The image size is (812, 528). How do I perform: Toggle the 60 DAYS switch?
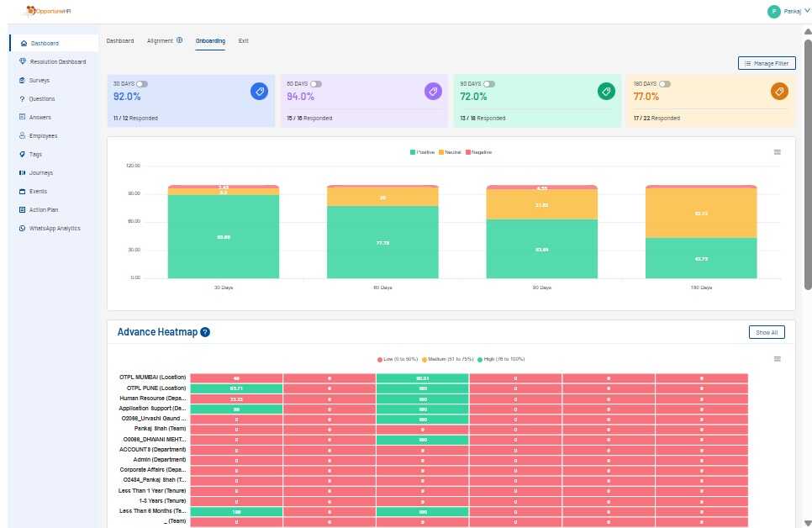316,84
